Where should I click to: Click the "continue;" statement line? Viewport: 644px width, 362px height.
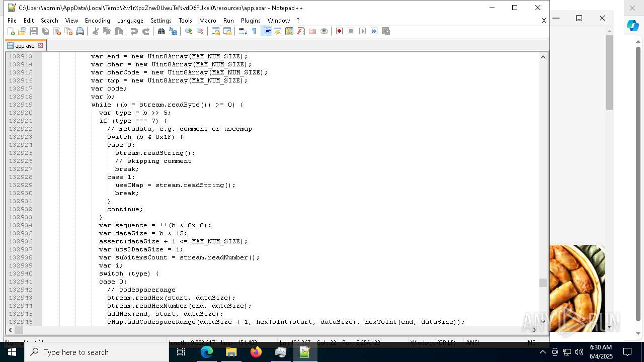[x=125, y=209]
